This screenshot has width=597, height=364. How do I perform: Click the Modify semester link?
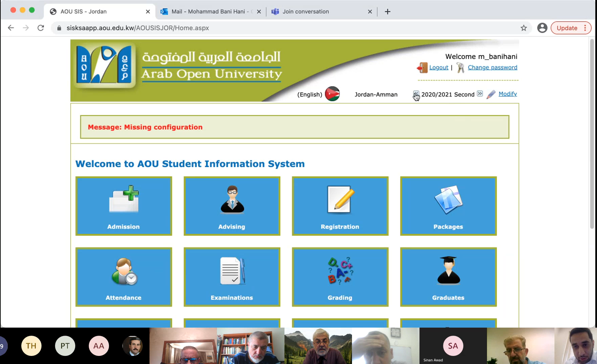[508, 94]
